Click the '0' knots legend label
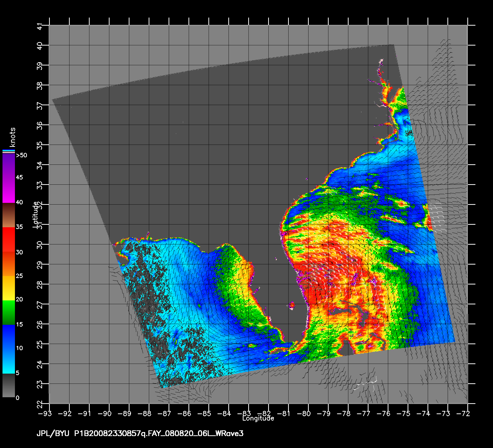Image resolution: width=493 pixels, height=448 pixels. click(x=17, y=398)
